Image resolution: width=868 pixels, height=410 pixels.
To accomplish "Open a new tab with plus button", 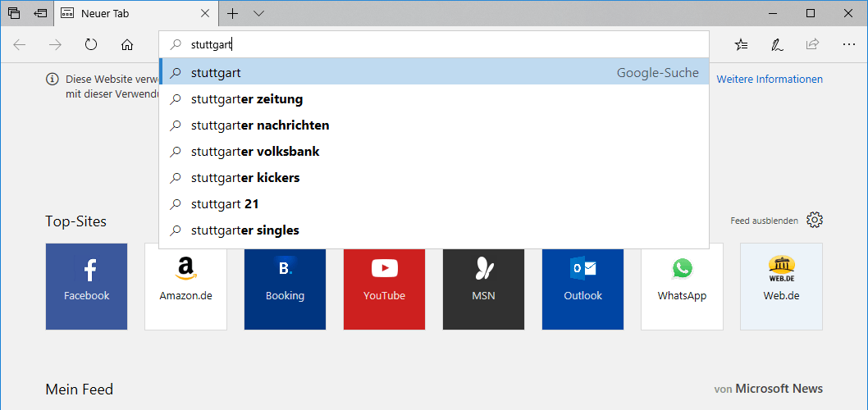I will point(233,13).
